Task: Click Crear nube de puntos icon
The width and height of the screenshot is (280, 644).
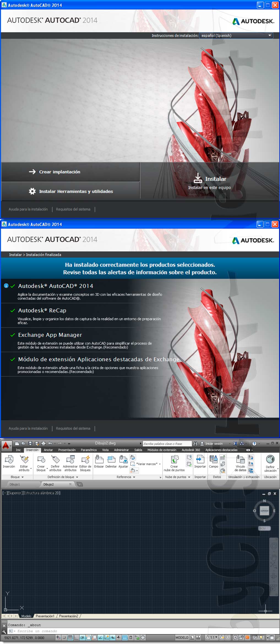Action: click(x=175, y=459)
